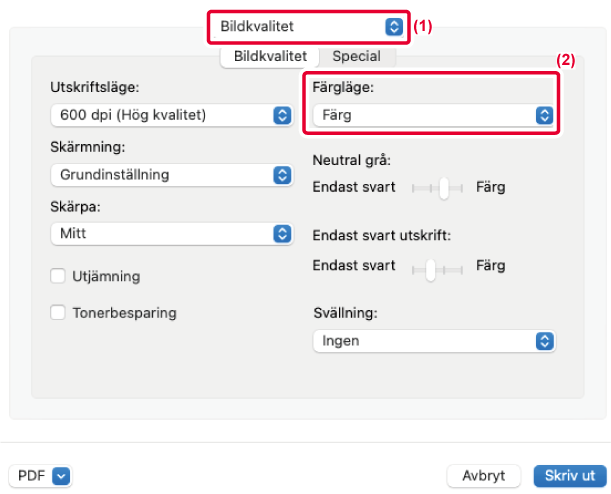
Task: Click the blue arrow icon beside PDF
Action: click(60, 475)
